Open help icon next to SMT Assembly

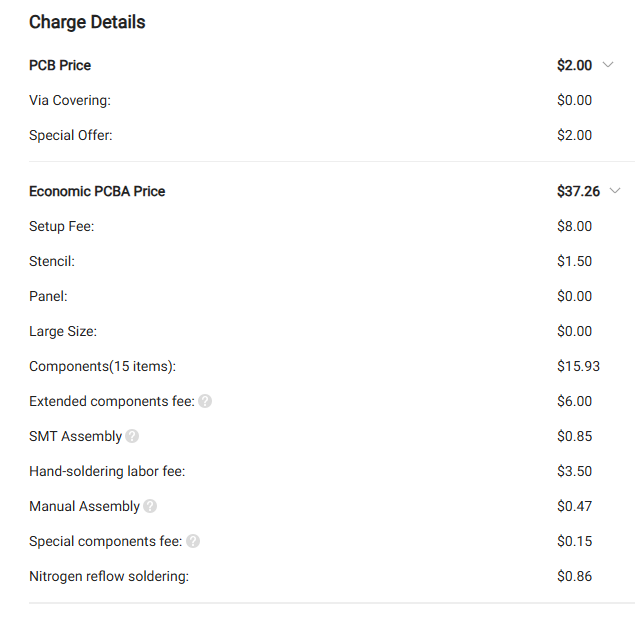[x=132, y=436]
